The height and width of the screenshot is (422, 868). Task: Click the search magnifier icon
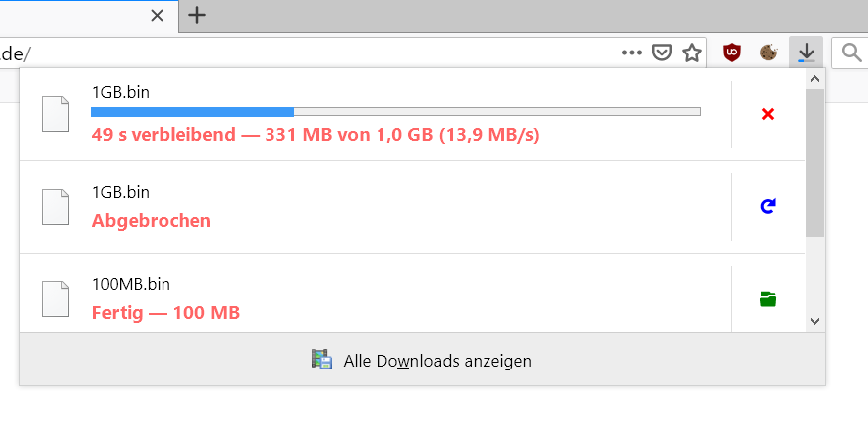(x=850, y=53)
